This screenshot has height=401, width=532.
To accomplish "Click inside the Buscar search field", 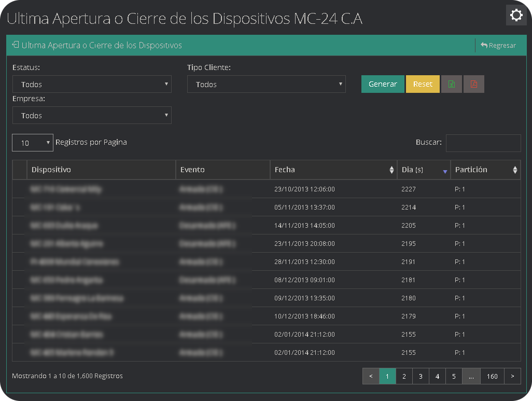I will coord(483,143).
